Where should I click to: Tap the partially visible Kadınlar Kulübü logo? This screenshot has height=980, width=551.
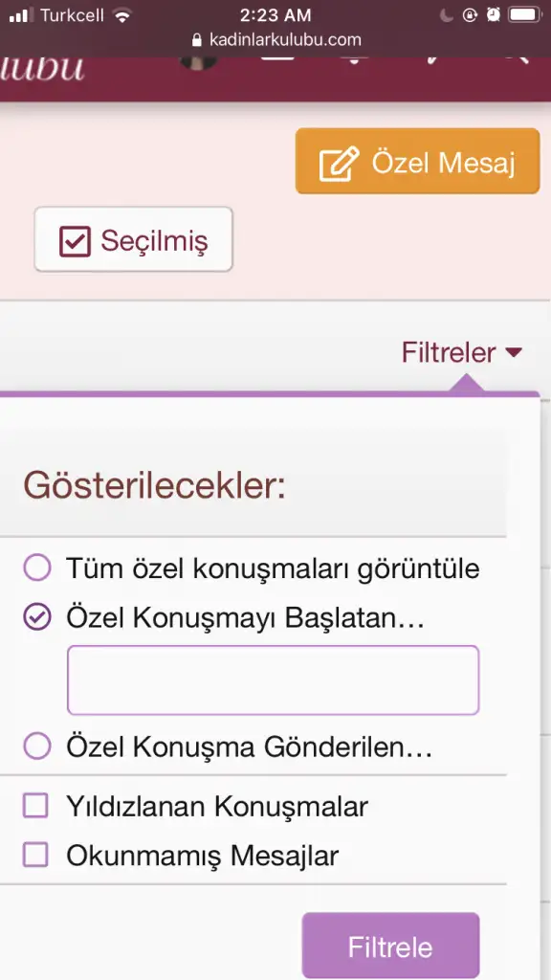(x=42, y=69)
